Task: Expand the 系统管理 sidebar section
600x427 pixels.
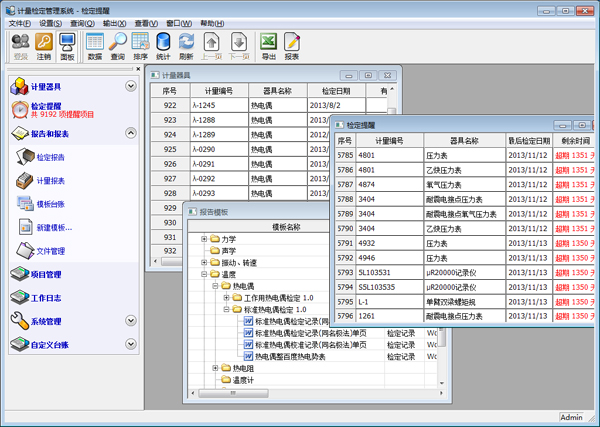Action: (x=130, y=321)
